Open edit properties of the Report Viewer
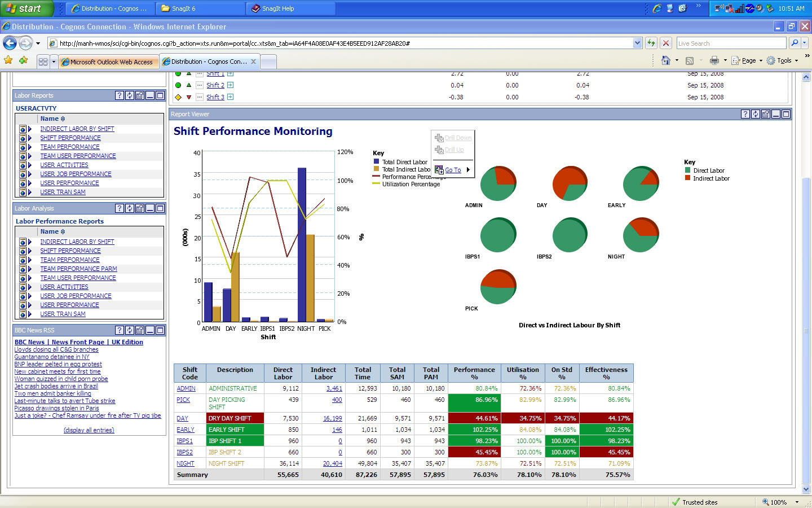 click(x=765, y=114)
